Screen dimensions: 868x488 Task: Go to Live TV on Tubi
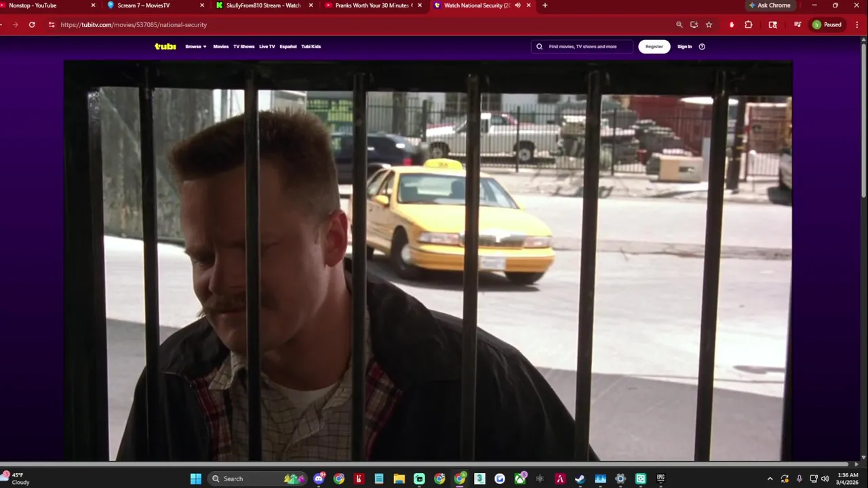267,47
